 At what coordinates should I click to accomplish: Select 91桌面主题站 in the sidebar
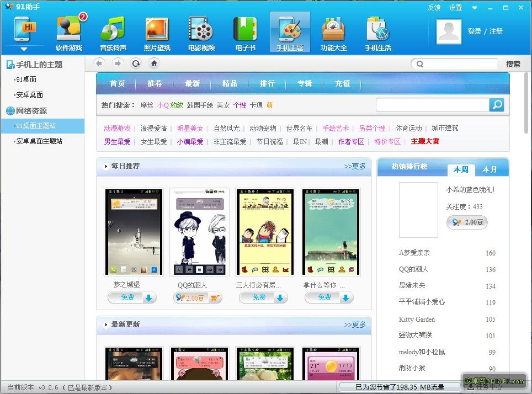42,126
